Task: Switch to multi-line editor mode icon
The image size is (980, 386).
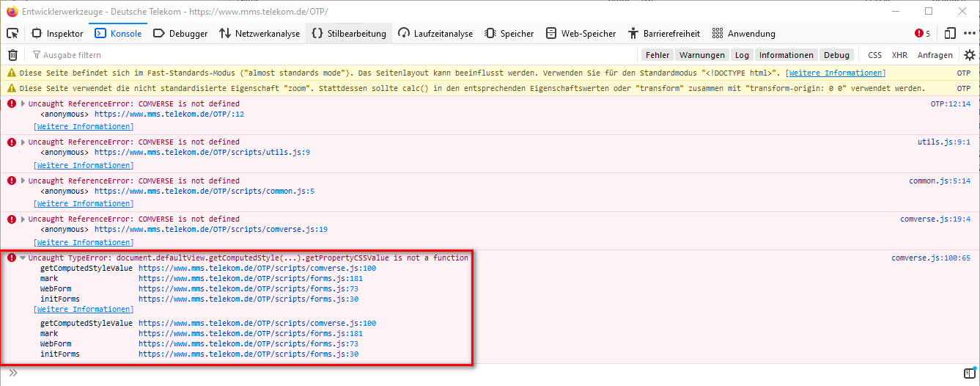Action: (969, 373)
